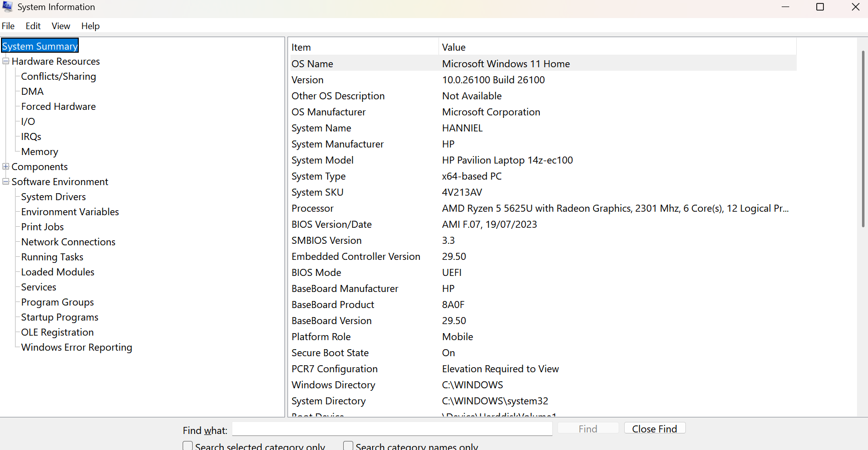
Task: Select the Components label in tree
Action: pos(40,167)
